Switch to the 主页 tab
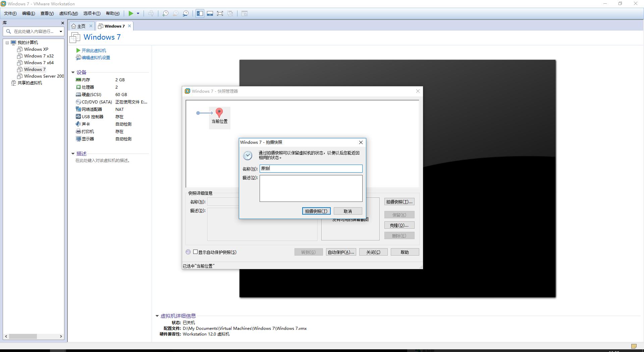The image size is (644, 352). [80, 26]
